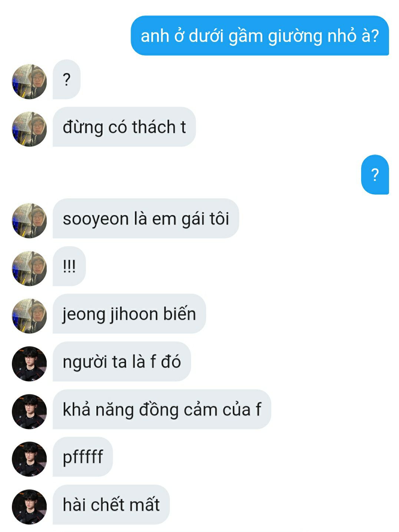Tap the avatar beside 'khả năng đồng cảm của f'
The height and width of the screenshot is (532, 399).
29,412
